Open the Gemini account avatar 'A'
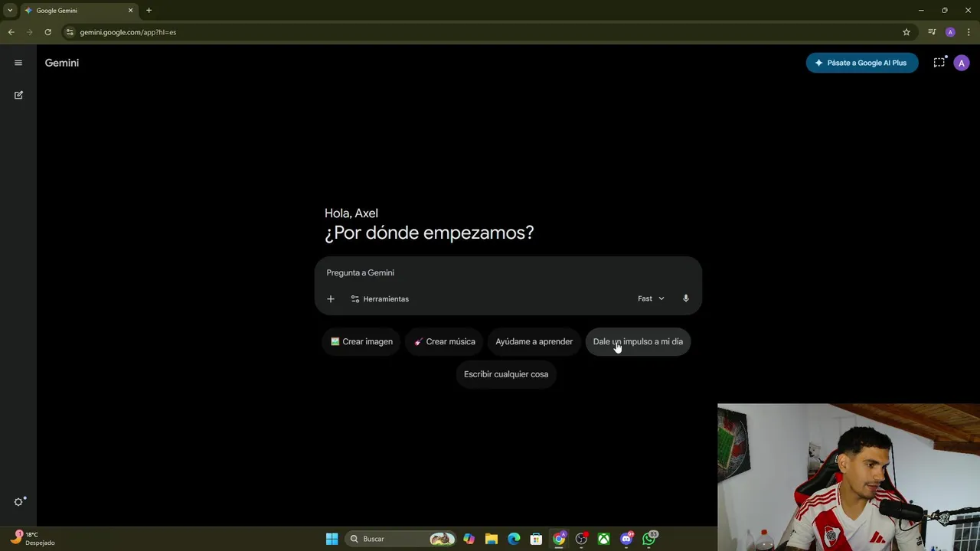The width and height of the screenshot is (980, 551). tap(962, 63)
